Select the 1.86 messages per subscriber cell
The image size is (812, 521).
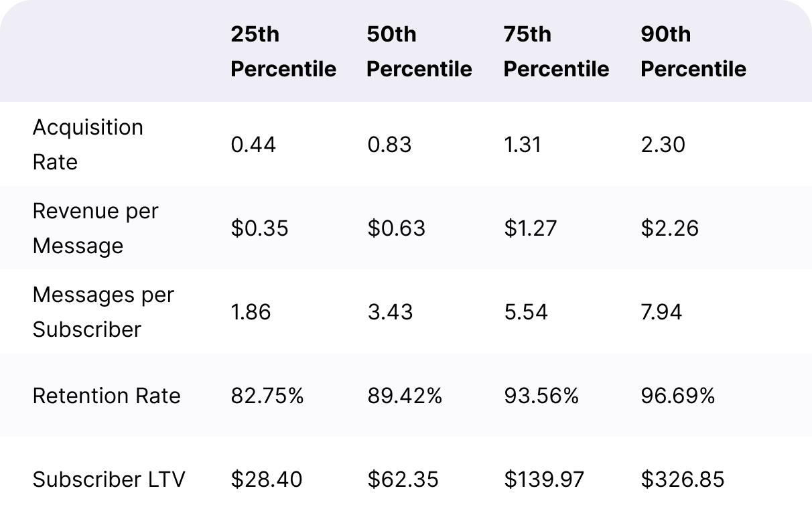click(x=251, y=312)
